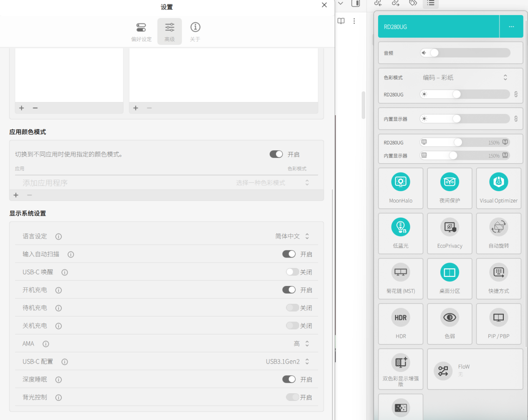528x420 pixels.
Task: Enable 待机充电 switch
Action: (292, 308)
